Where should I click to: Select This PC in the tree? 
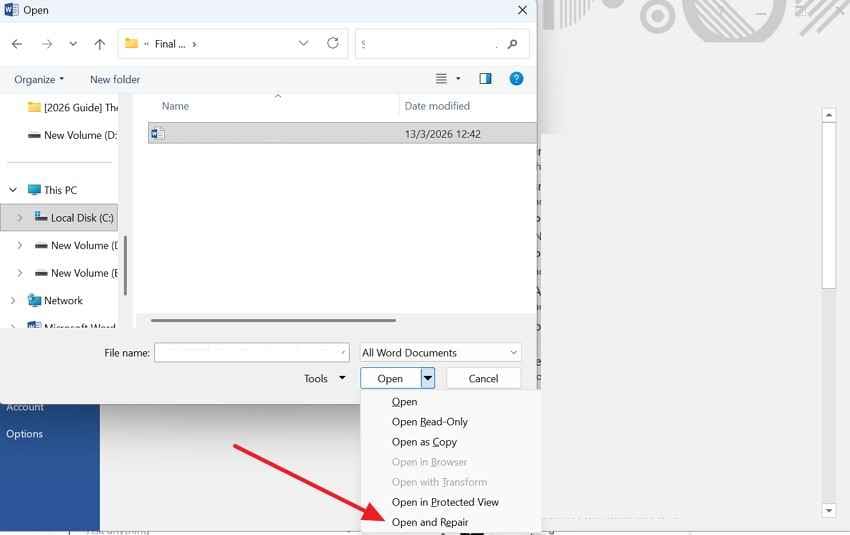click(x=53, y=190)
